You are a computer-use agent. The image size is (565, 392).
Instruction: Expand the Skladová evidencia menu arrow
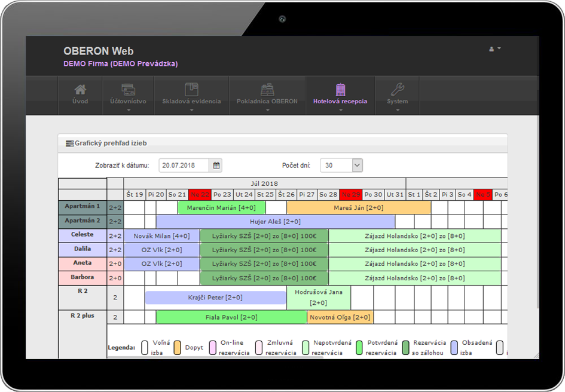coord(191,110)
